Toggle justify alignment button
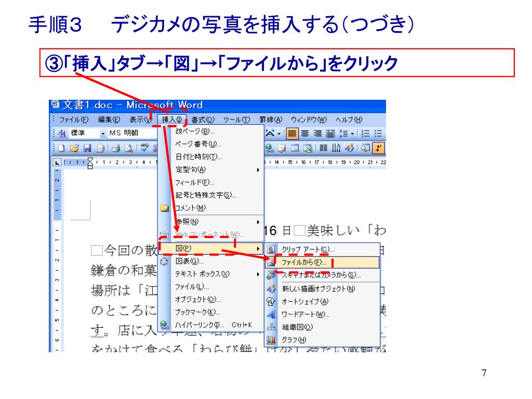532x399 pixels. coord(292,134)
